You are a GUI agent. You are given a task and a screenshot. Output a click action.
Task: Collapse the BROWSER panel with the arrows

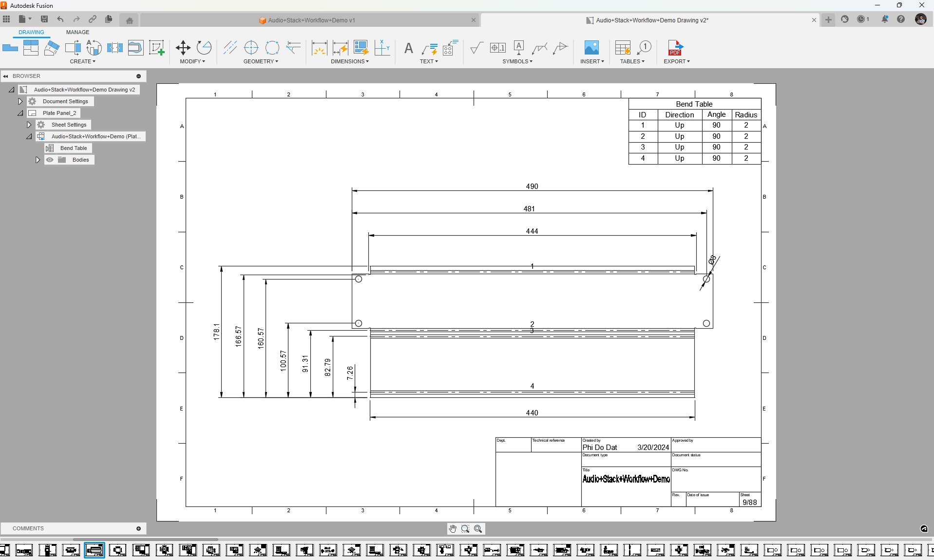(x=5, y=76)
